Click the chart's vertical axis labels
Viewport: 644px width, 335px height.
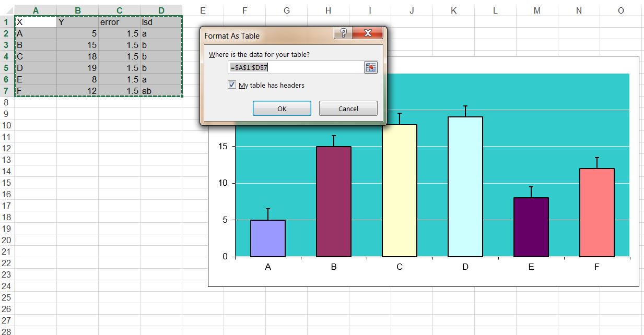coord(226,188)
